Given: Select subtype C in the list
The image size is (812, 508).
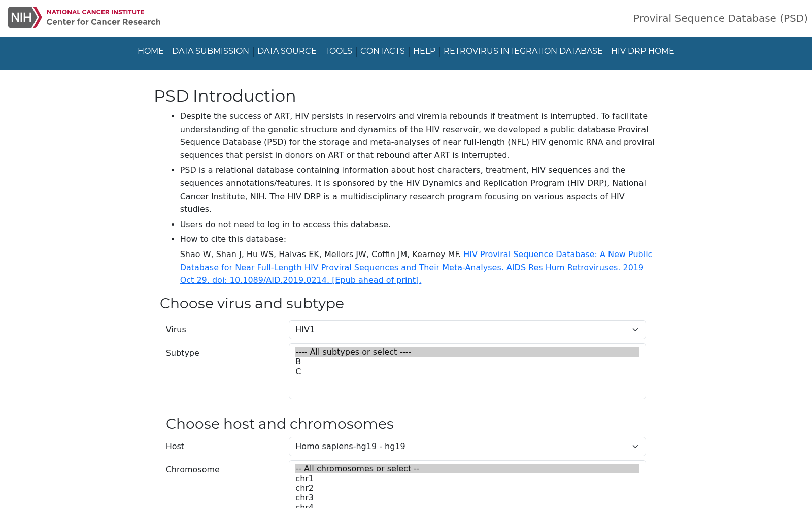Looking at the screenshot, I should pyautogui.click(x=467, y=371).
